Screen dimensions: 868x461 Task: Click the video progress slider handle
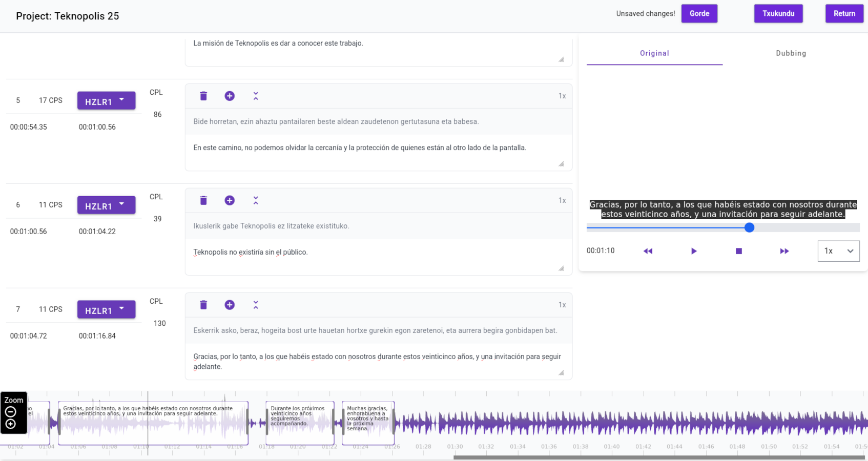[x=749, y=227]
